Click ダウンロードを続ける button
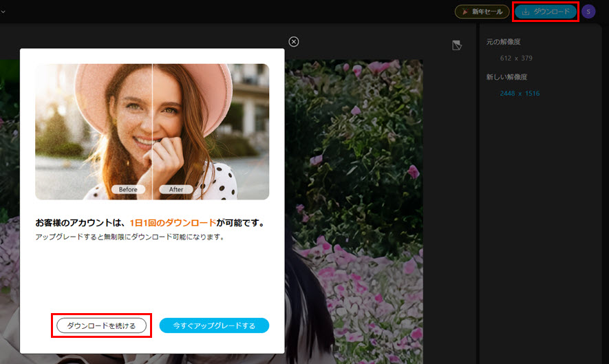 click(x=101, y=325)
